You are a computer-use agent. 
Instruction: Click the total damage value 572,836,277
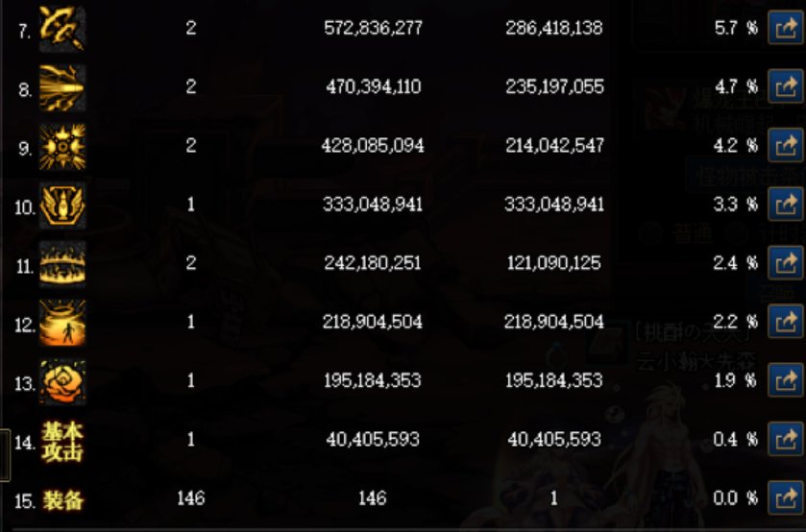(x=373, y=28)
